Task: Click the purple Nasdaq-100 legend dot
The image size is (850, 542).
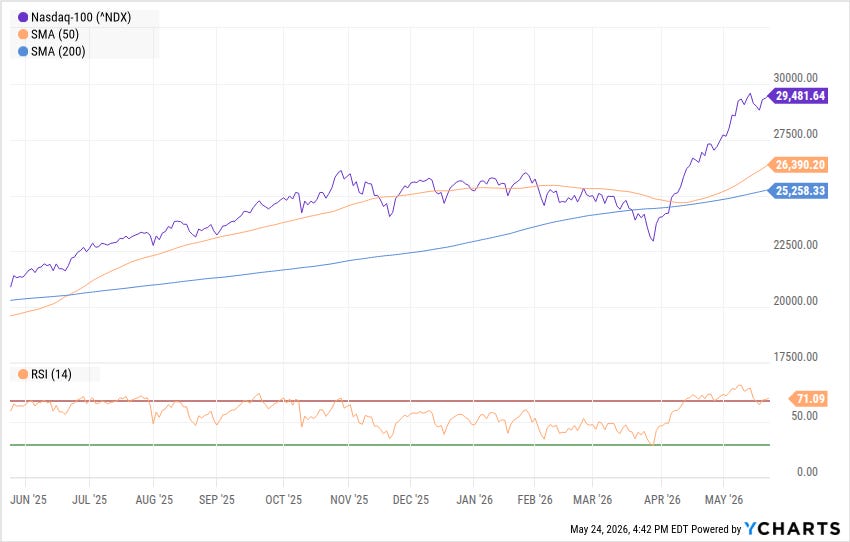Action: click(x=23, y=17)
